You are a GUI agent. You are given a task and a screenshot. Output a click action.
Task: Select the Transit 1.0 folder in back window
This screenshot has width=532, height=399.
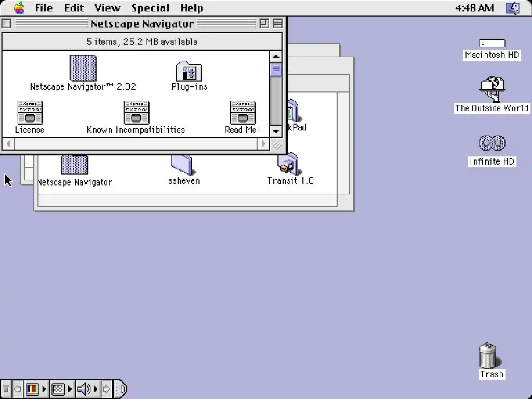coord(289,164)
